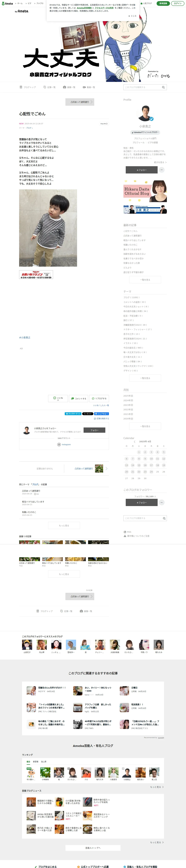The image size is (186, 868).
Task: Click the dark フォロー button in follow box
Action: [x=94, y=430]
